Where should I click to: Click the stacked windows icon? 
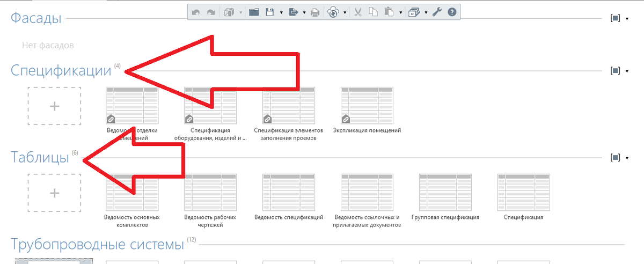pos(414,12)
